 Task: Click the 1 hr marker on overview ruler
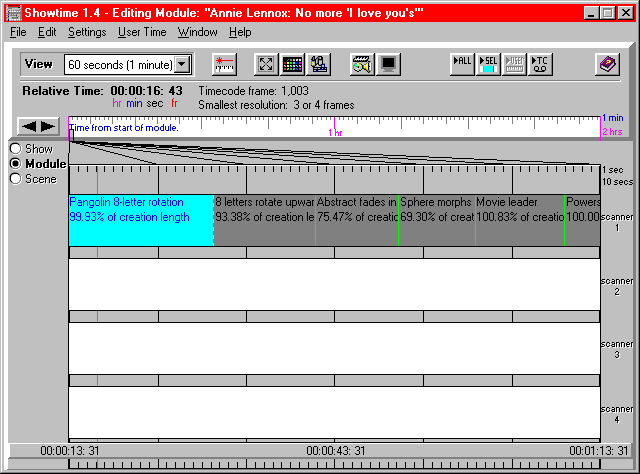coord(335,132)
